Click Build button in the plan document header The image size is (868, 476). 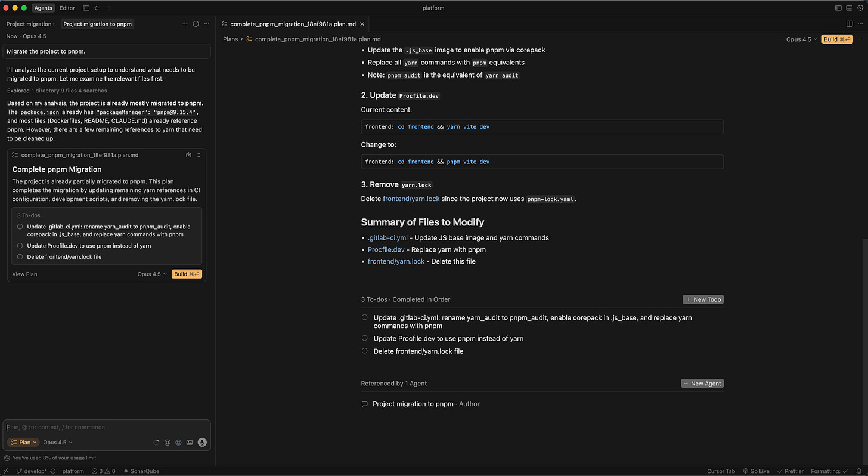tap(837, 39)
